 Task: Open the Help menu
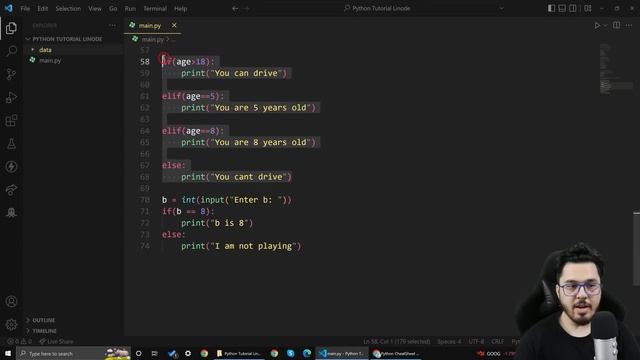pos(180,8)
